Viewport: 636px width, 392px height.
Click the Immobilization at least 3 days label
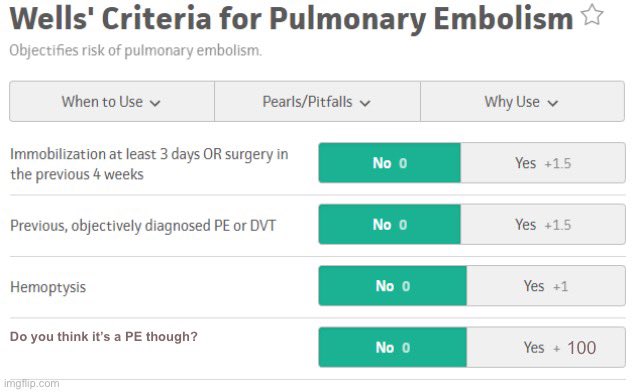tap(149, 164)
